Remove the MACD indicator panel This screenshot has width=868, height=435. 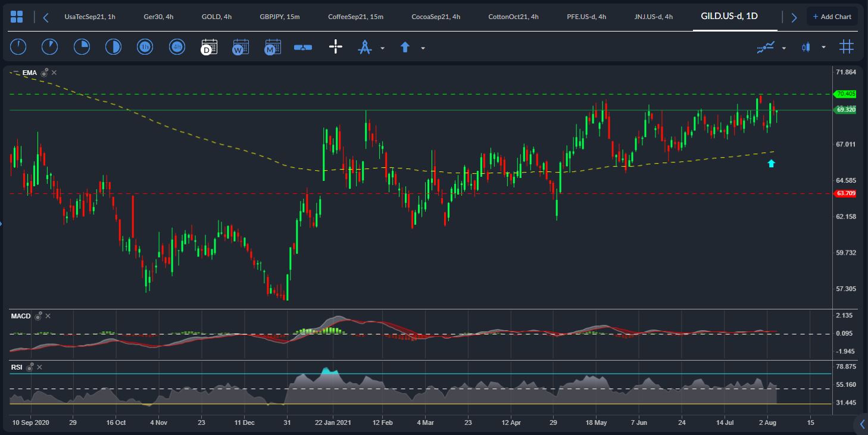click(x=48, y=316)
